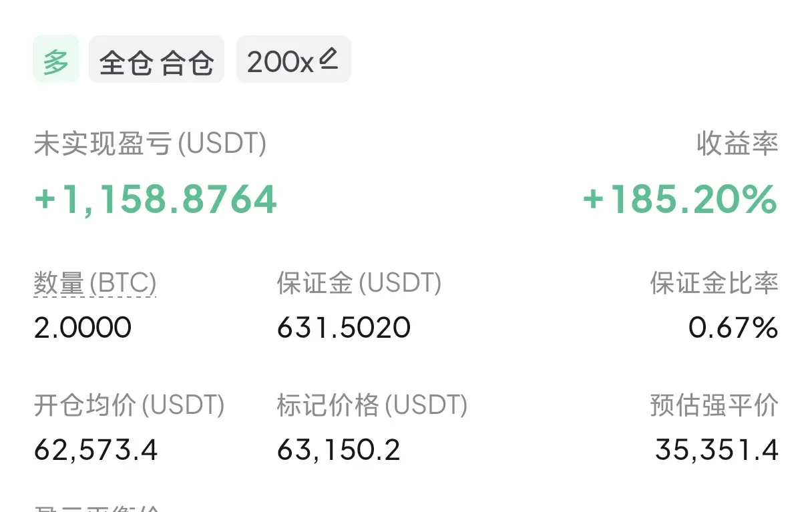Open the 200x leverage setting
Viewport: 812px width, 512px height.
coord(294,59)
